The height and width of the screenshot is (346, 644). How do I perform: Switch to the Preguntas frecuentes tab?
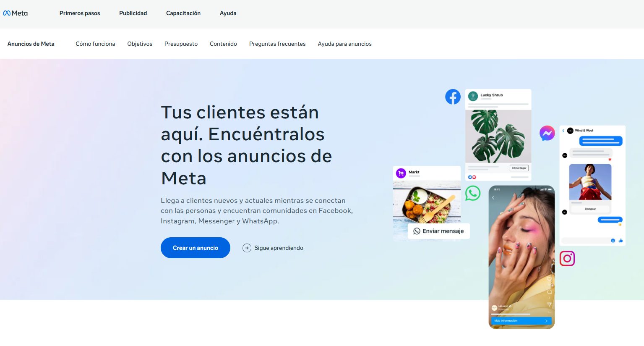point(277,44)
